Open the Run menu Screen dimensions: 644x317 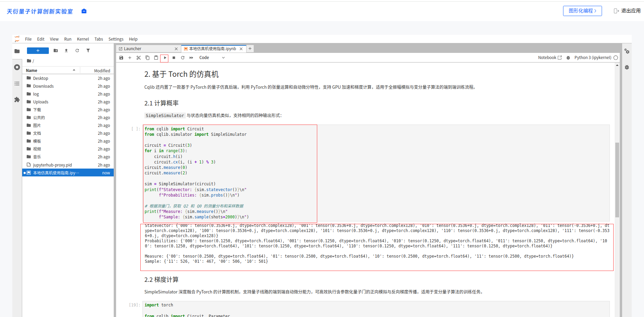(68, 39)
